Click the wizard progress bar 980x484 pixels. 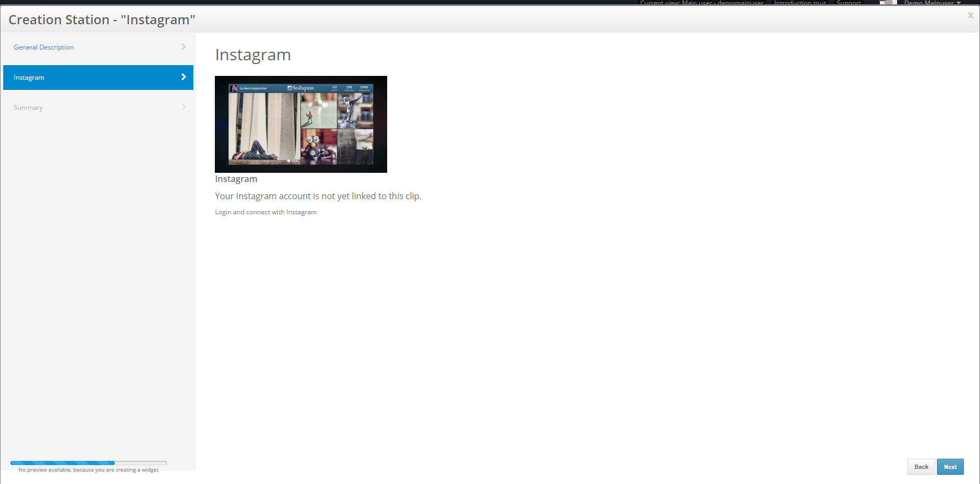[x=88, y=463]
